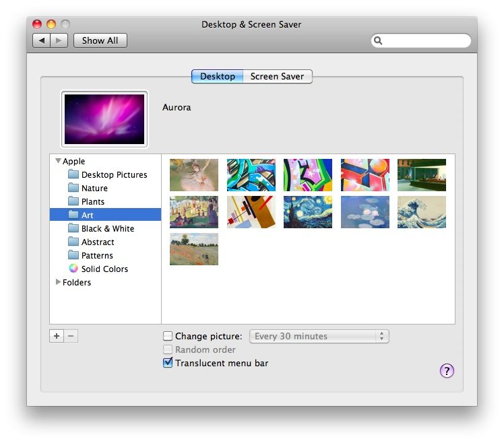Select the Black & White folder
The width and height of the screenshot is (504, 443).
(105, 228)
